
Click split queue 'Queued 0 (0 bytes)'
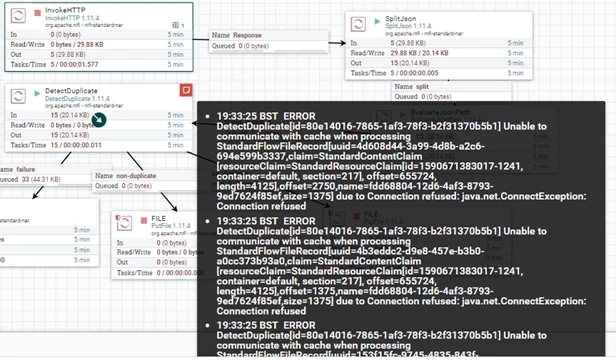(423, 97)
